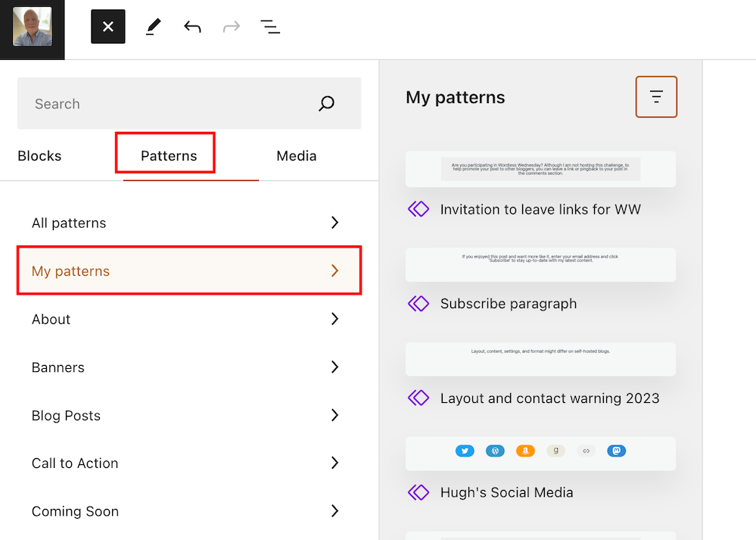Click the Undo arrow icon
Screen dimensions: 756x540
(x=192, y=27)
